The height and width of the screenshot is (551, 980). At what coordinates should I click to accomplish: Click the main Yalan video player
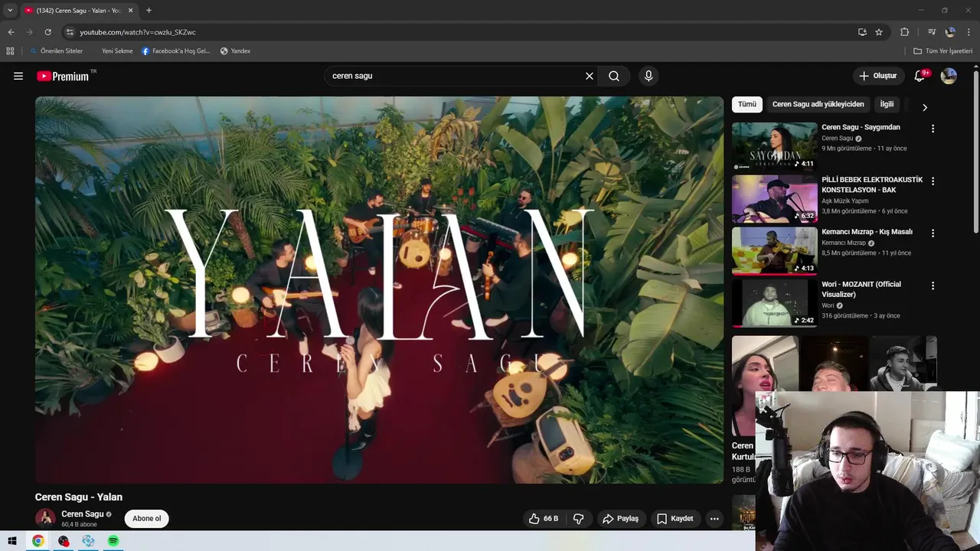(379, 289)
